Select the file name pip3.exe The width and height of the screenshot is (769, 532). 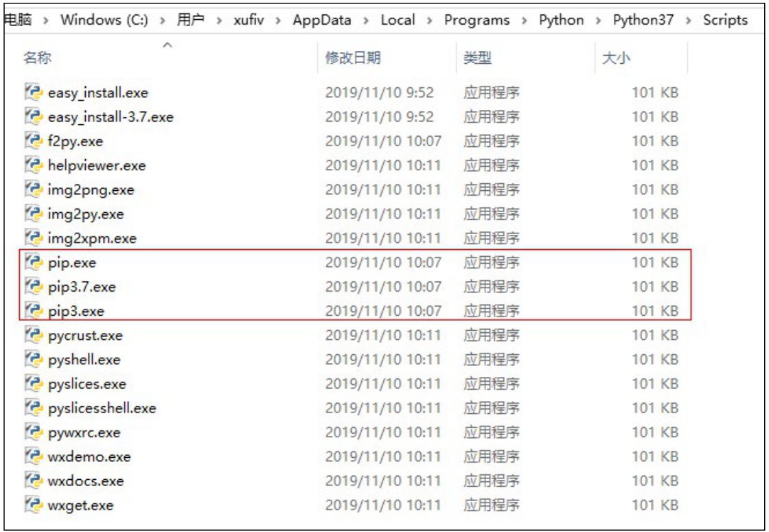point(76,312)
